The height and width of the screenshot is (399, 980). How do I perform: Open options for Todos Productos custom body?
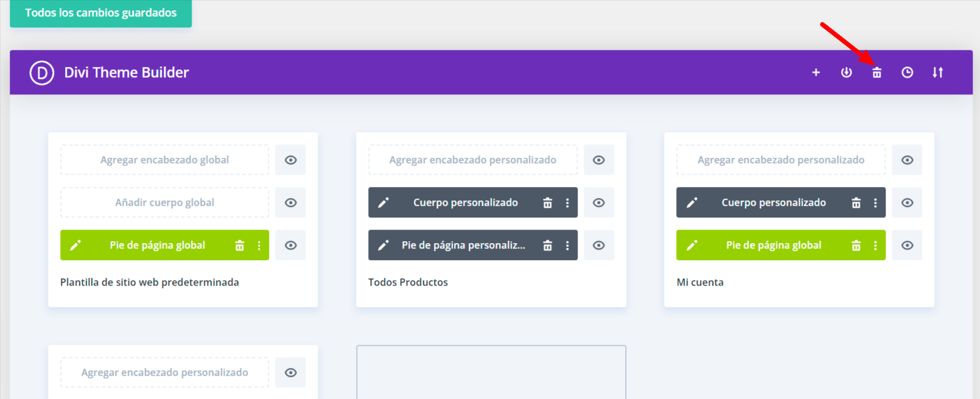(x=567, y=203)
